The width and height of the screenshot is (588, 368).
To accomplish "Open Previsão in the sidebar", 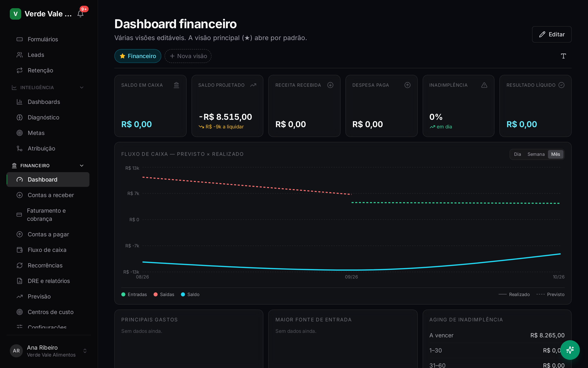I will point(48,296).
